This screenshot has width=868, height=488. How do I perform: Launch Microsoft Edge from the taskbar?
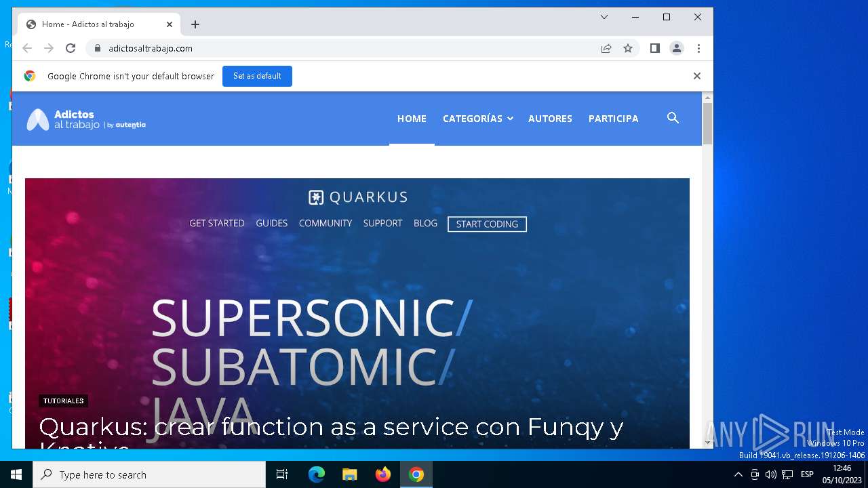tap(317, 474)
